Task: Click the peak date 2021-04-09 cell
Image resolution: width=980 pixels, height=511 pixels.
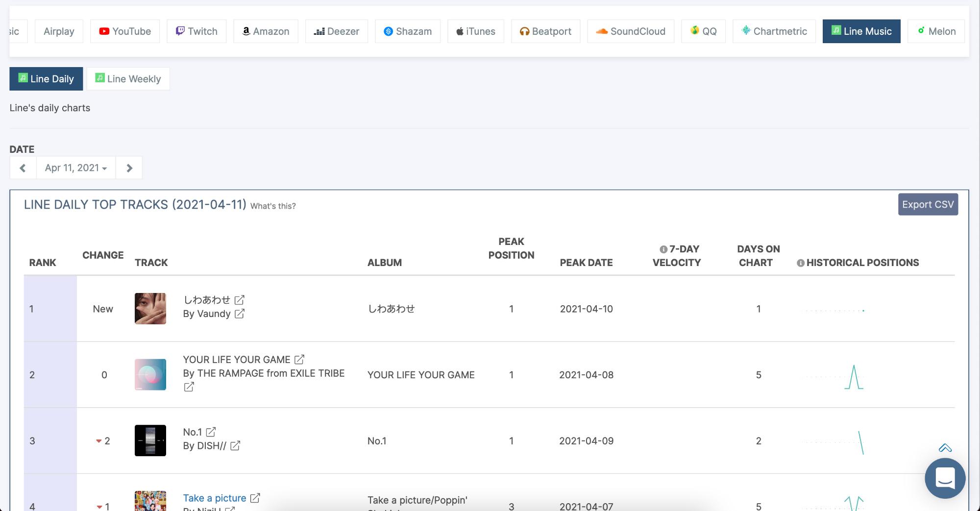Action: tap(587, 441)
